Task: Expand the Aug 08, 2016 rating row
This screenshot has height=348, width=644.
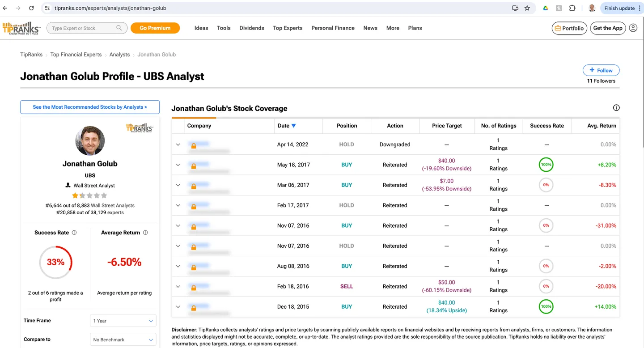Action: pyautogui.click(x=178, y=266)
